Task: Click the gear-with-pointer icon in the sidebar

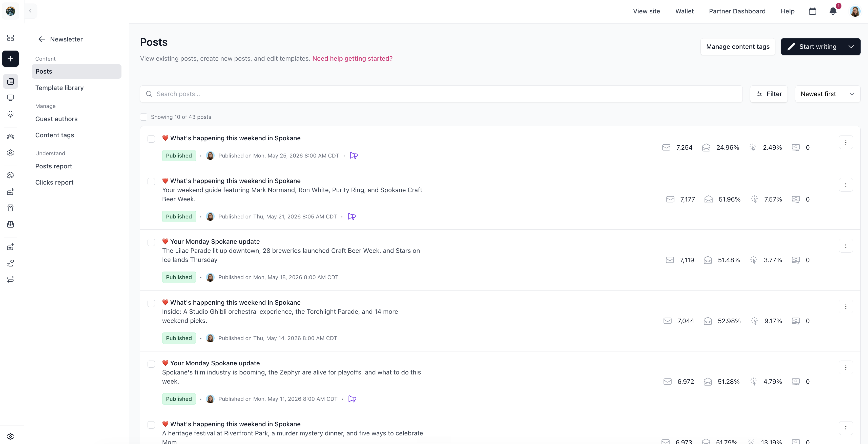Action: [x=10, y=175]
